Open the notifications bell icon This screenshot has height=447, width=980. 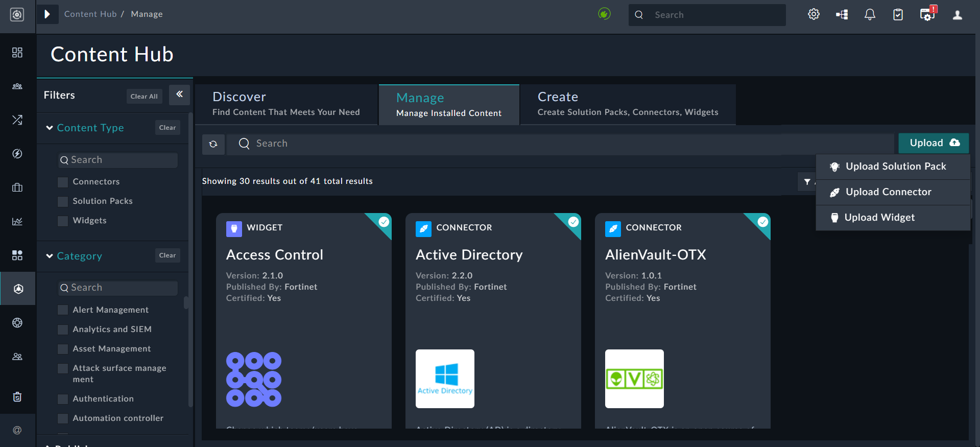pos(869,15)
